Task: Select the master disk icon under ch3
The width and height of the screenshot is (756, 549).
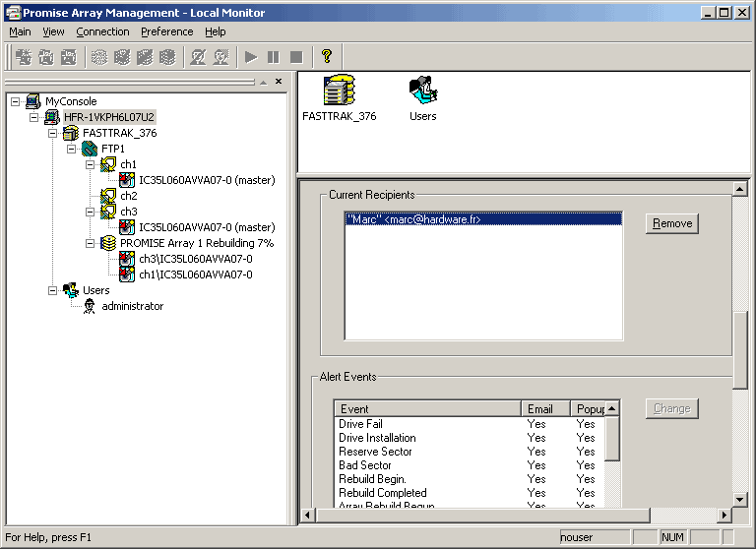Action: [127, 227]
